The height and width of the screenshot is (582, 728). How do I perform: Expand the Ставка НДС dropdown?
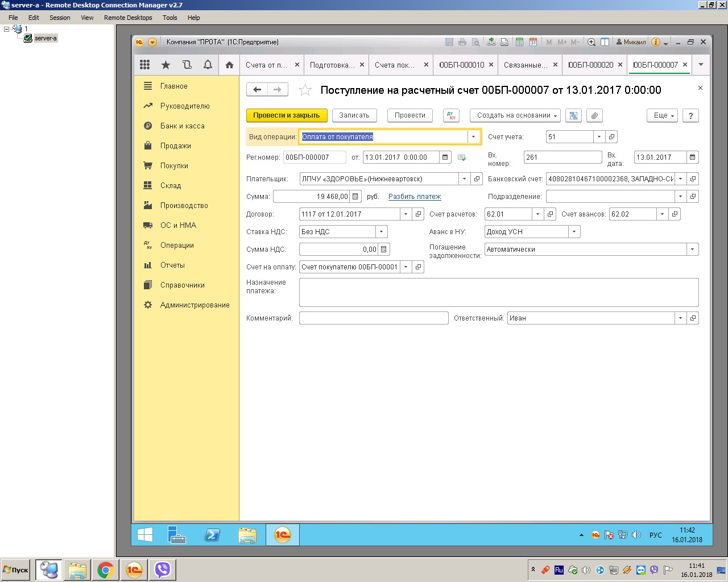coord(382,232)
